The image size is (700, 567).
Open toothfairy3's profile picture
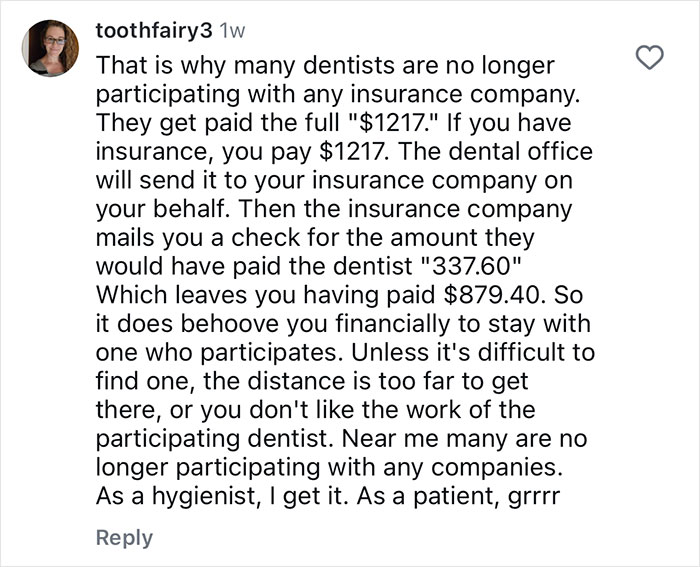[49, 48]
